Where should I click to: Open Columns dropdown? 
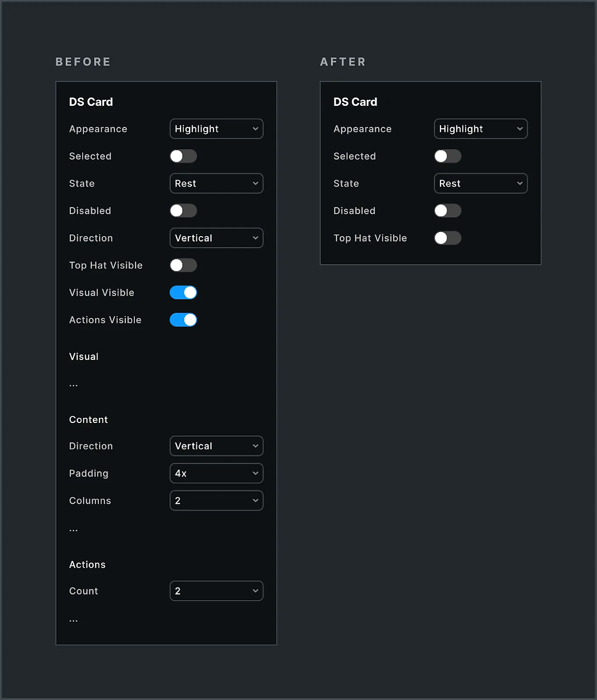click(216, 500)
